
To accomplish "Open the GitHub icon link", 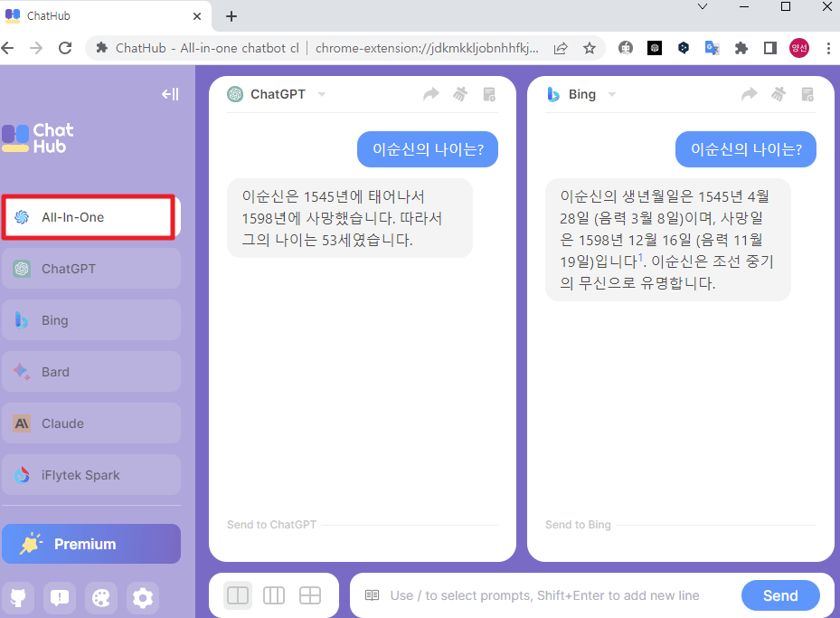I will click(x=18, y=597).
